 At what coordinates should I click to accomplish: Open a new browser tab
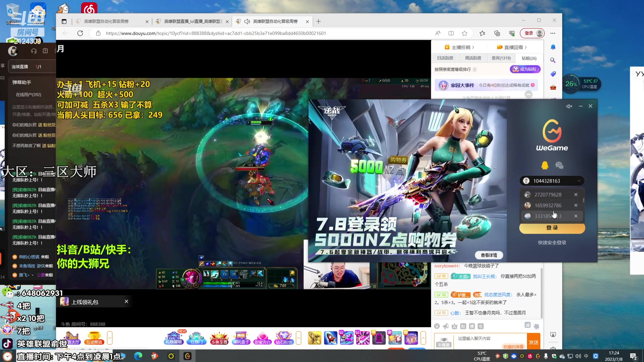click(x=318, y=21)
